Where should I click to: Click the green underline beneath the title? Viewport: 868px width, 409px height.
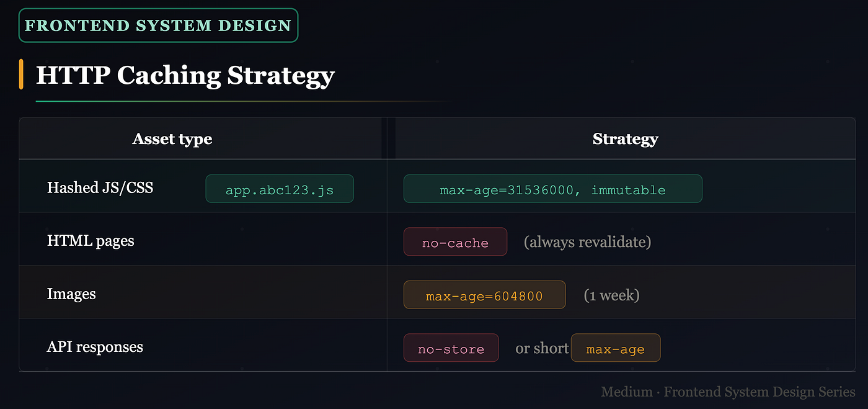(x=242, y=101)
